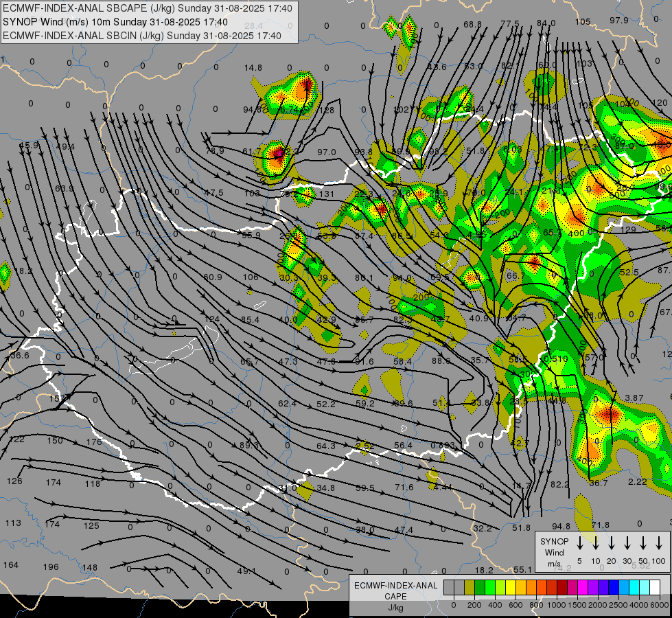
Task: Select the bright green CAPE legend swatch
Action: (x=490, y=588)
